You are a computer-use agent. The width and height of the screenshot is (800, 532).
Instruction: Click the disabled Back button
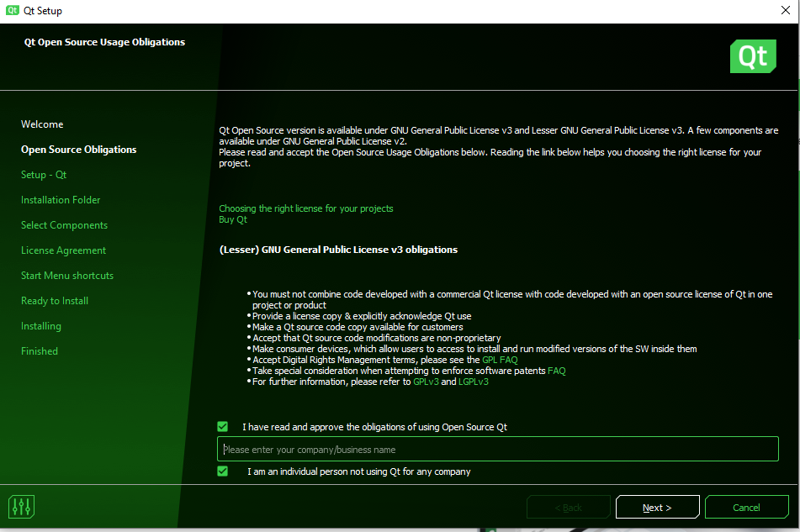click(569, 507)
